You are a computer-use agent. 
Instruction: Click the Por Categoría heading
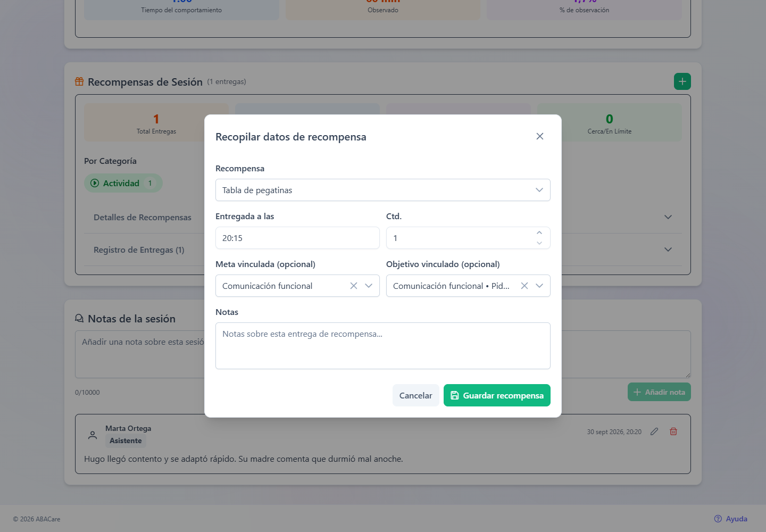[110, 161]
